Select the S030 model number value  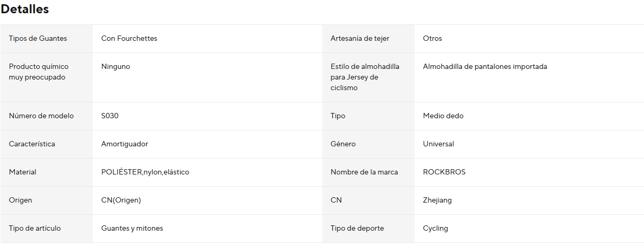[x=110, y=116]
